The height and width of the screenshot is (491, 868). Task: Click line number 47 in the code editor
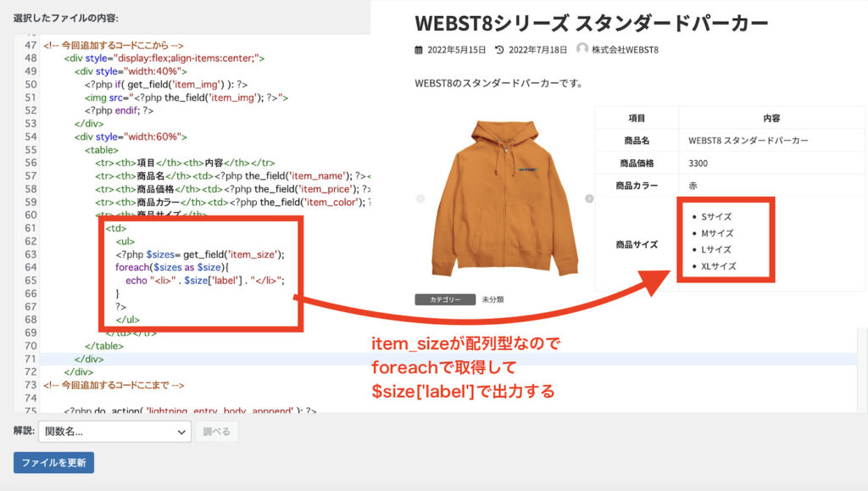pos(32,45)
